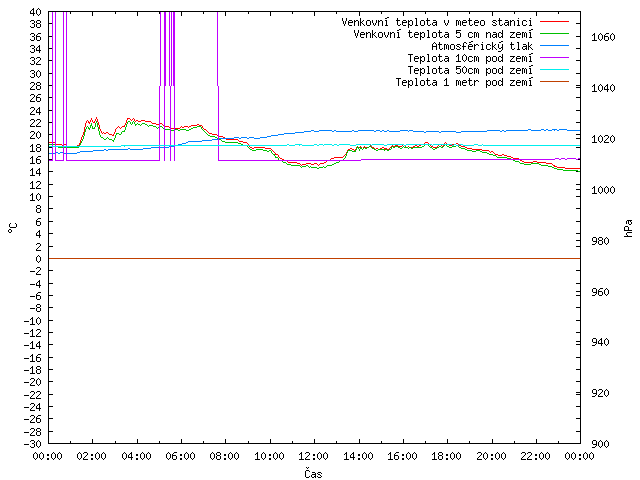Click x-axis title 'Čas'
This screenshot has width=640, height=480.
pos(313,473)
